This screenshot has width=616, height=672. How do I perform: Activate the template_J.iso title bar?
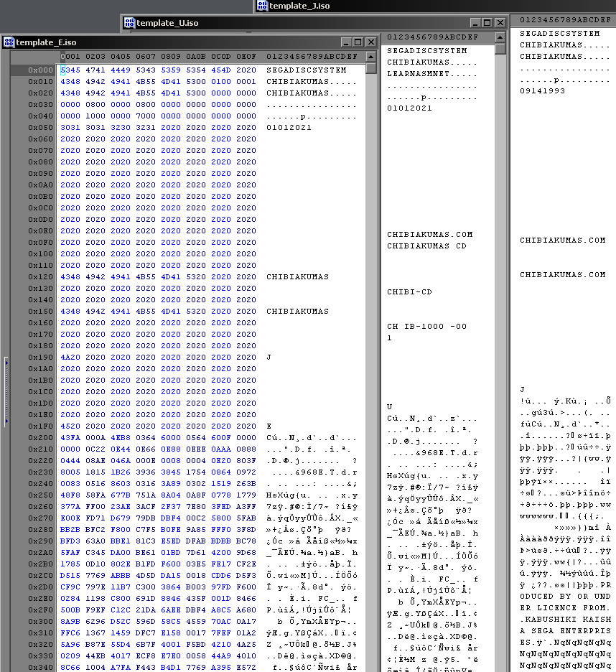pos(435,6)
